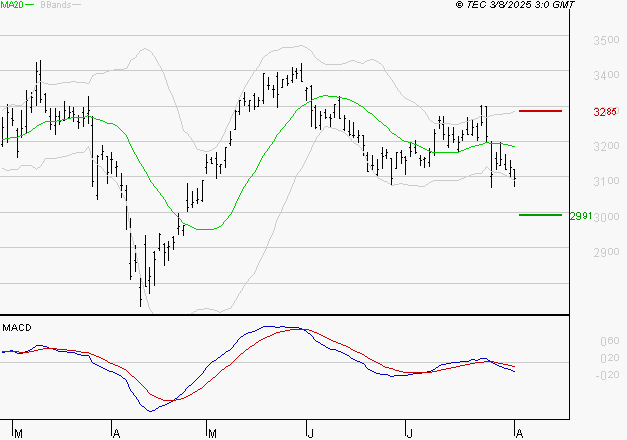
Task: Click the green 2991 support value
Action: point(581,216)
